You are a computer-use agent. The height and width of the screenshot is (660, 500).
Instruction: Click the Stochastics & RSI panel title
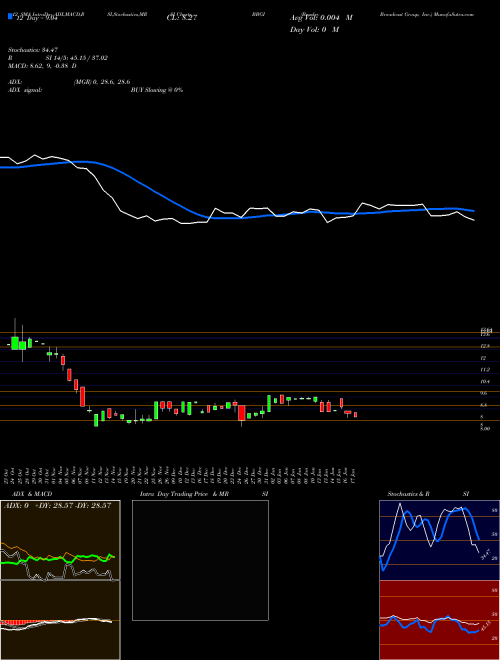coord(428,494)
